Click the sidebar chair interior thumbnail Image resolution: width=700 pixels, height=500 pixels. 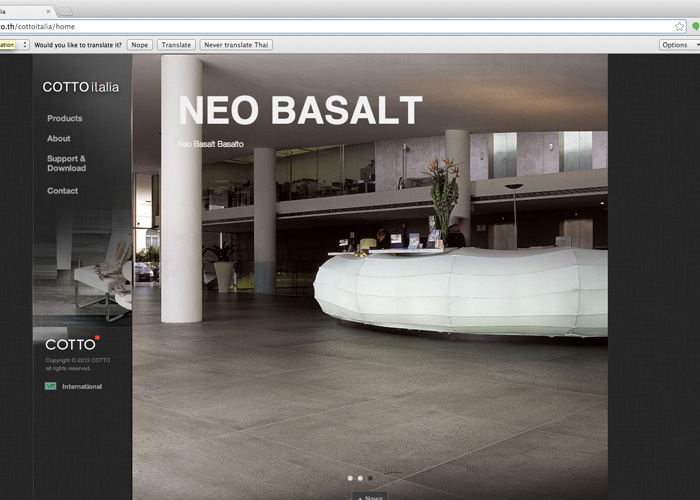click(x=82, y=268)
